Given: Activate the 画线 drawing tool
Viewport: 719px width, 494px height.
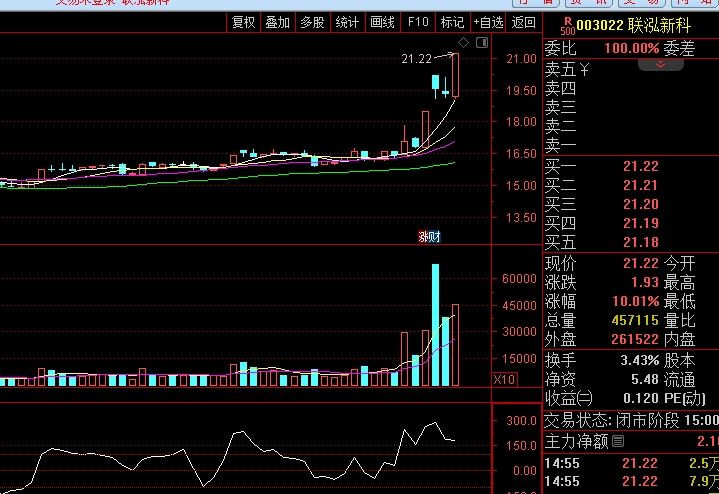Looking at the screenshot, I should pyautogui.click(x=382, y=22).
